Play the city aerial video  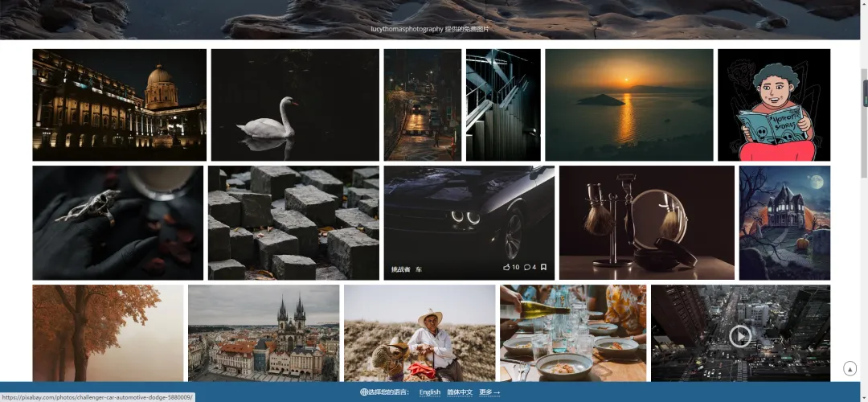pos(739,335)
